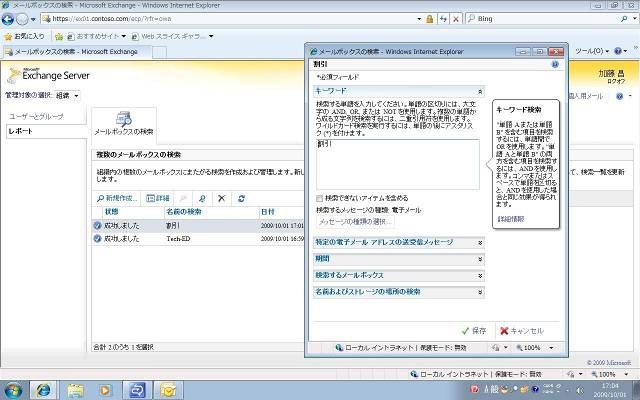Click ログオフ link under user name
The width and height of the screenshot is (640, 400).
(616, 81)
